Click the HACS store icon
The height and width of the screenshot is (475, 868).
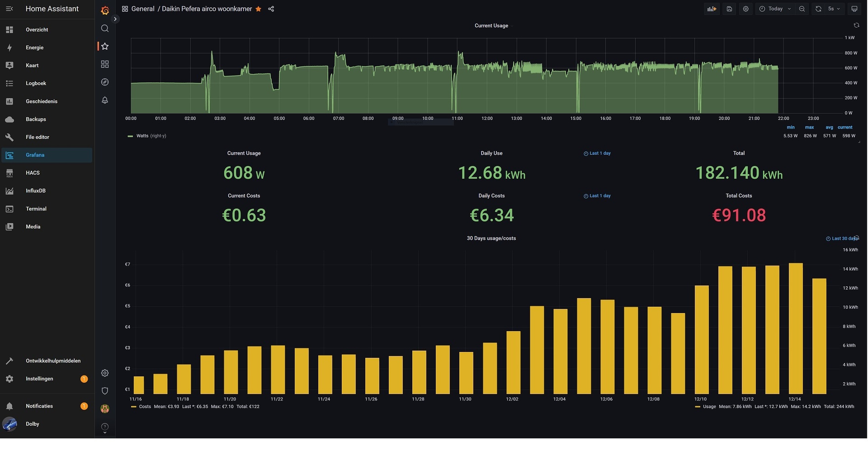(x=9, y=173)
